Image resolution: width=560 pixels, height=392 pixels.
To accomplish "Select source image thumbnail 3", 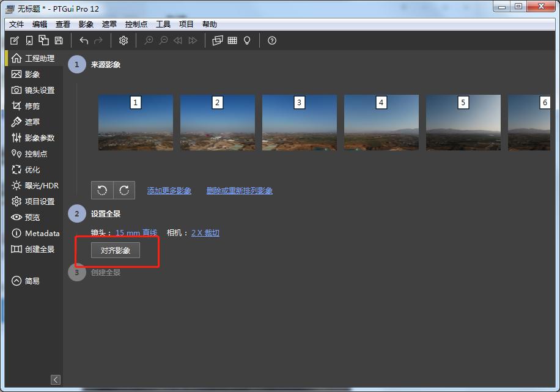I will click(x=300, y=122).
